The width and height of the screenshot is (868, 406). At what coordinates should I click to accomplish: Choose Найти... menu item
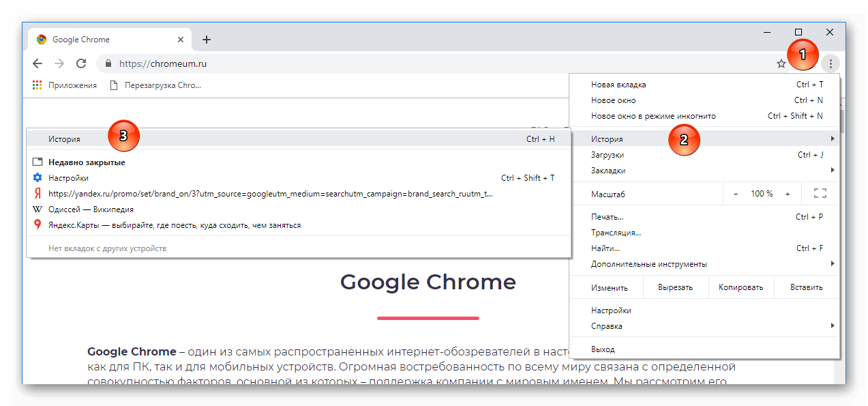[704, 248]
